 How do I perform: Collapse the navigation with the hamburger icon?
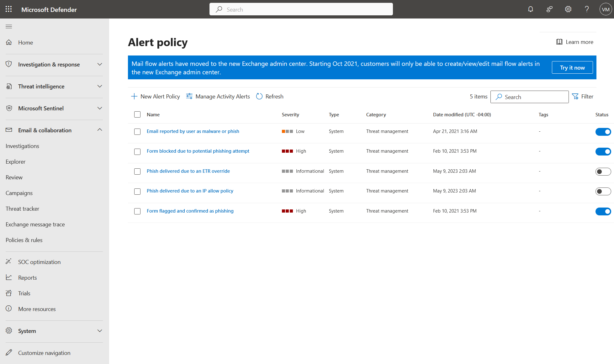coord(9,26)
